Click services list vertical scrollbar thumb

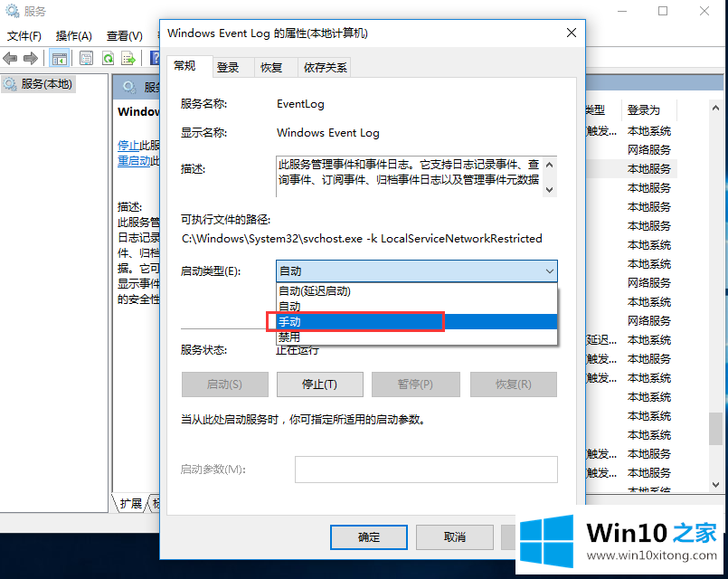(x=715, y=428)
